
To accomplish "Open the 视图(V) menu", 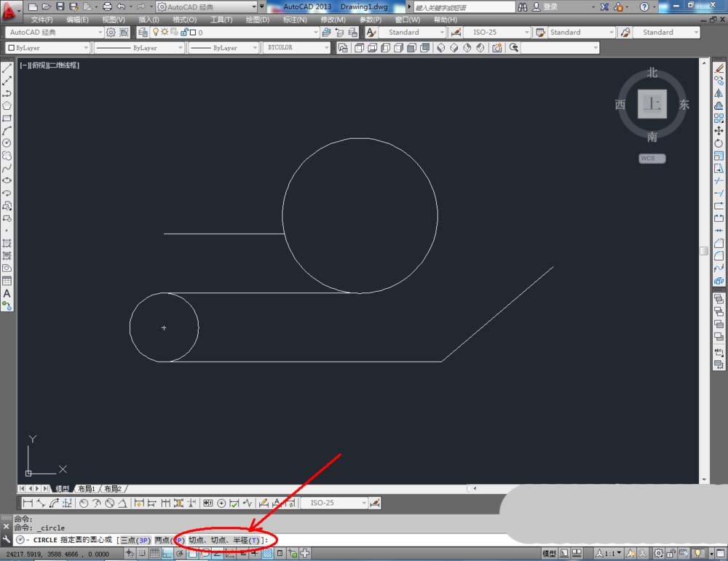I will point(114,20).
